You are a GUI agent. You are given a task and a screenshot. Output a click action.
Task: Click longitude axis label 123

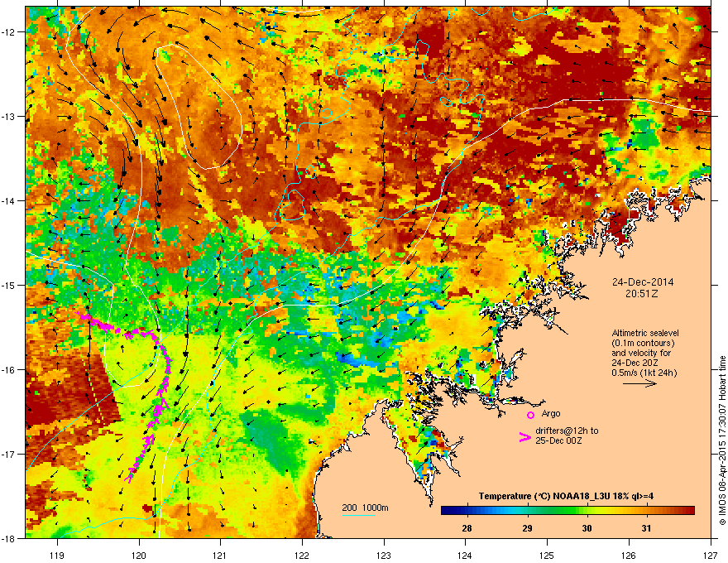pos(384,556)
